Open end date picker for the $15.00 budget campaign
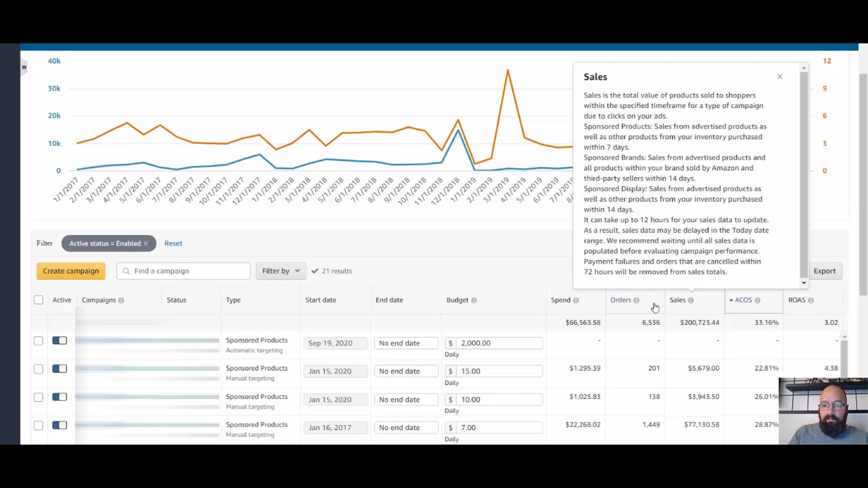 (406, 371)
